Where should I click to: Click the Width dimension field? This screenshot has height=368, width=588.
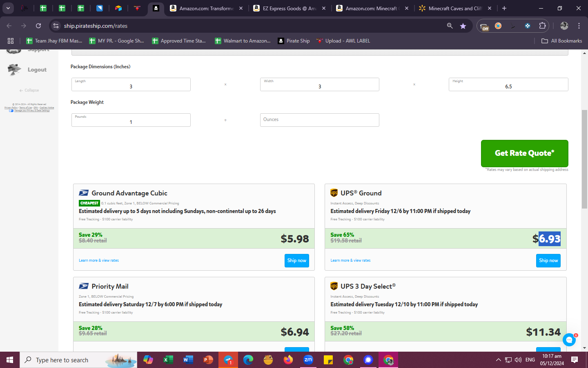coord(320,84)
